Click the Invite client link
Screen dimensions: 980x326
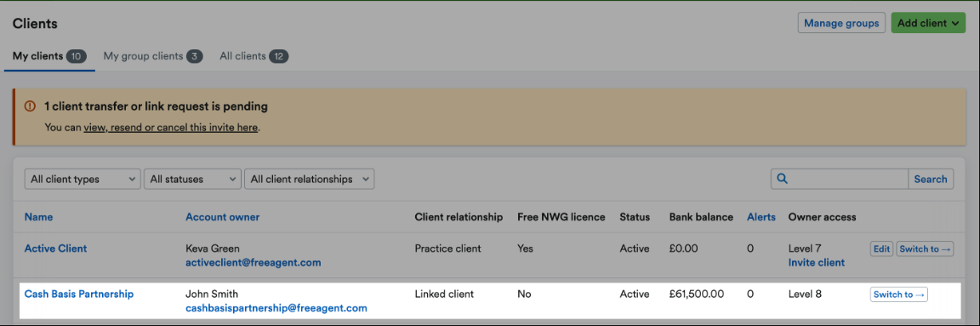click(817, 263)
